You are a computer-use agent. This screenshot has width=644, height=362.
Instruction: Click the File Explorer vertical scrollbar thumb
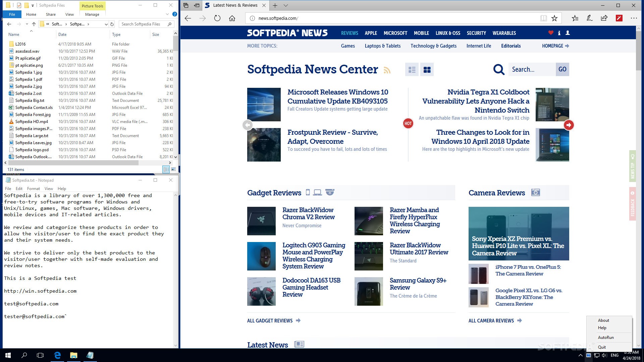click(x=175, y=44)
